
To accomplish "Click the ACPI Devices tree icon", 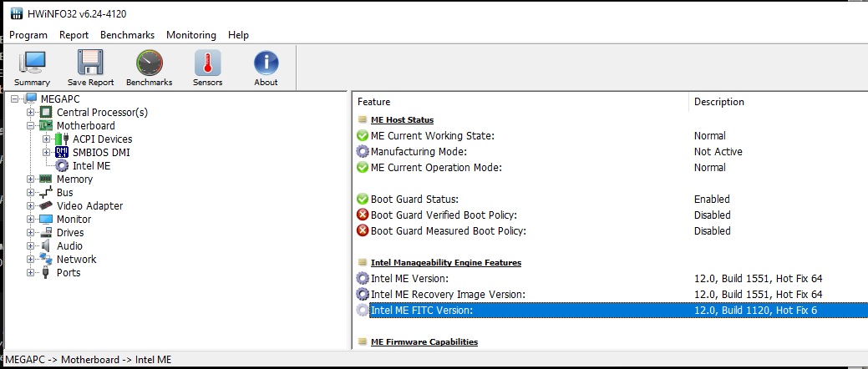I will (62, 139).
